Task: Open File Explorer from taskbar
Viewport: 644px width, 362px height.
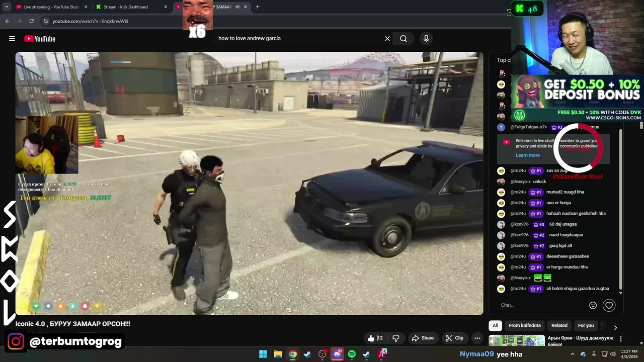Action: click(x=278, y=354)
